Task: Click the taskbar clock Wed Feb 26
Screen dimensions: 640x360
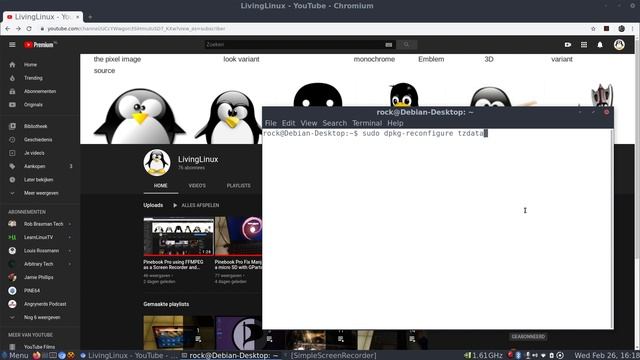Action: click(607, 356)
